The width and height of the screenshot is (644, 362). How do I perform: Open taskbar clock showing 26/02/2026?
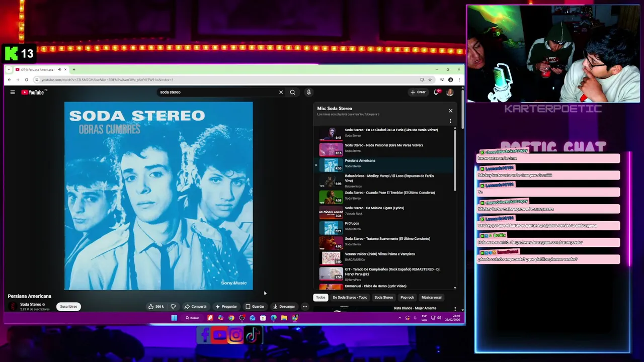pos(453,318)
